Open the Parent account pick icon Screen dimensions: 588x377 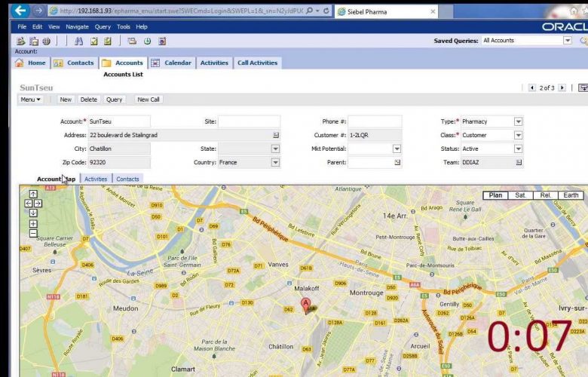pyautogui.click(x=397, y=162)
